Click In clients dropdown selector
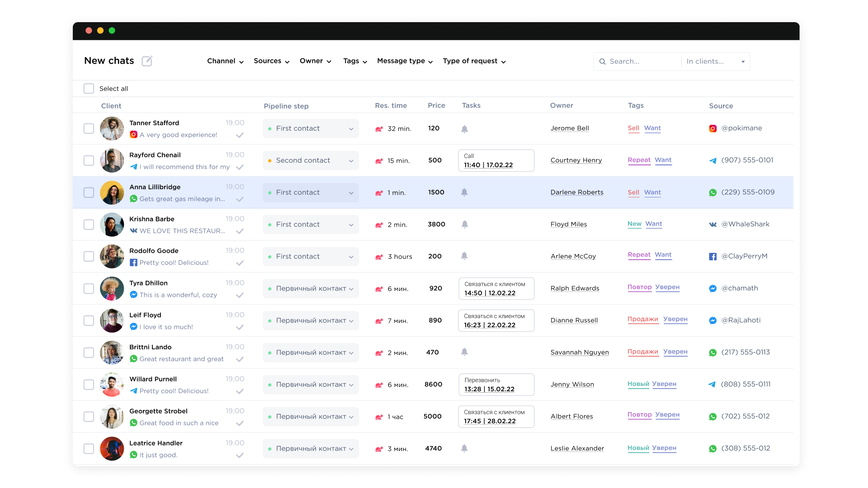Screen dimensions: 868x488 [715, 61]
